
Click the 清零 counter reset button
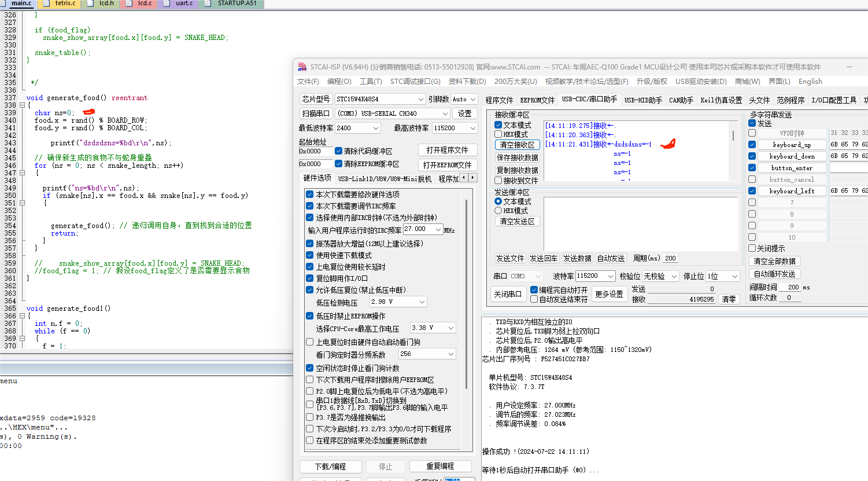pyautogui.click(x=729, y=299)
